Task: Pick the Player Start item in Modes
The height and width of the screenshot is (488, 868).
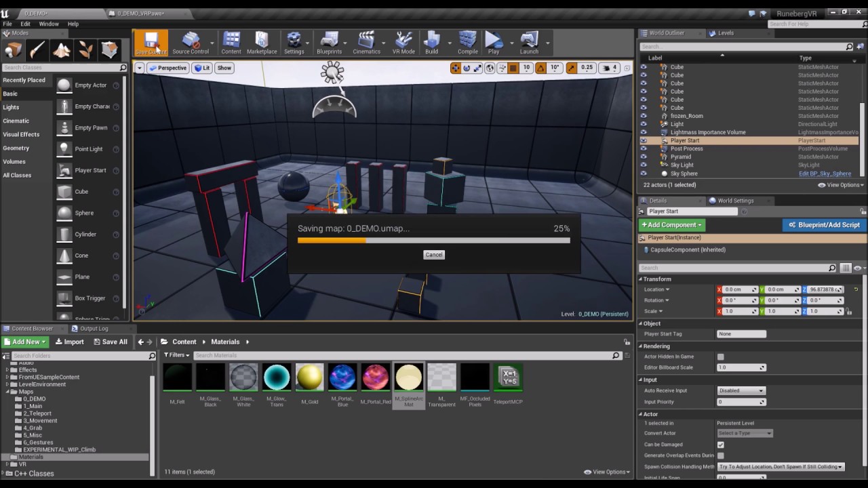Action: pyautogui.click(x=88, y=170)
